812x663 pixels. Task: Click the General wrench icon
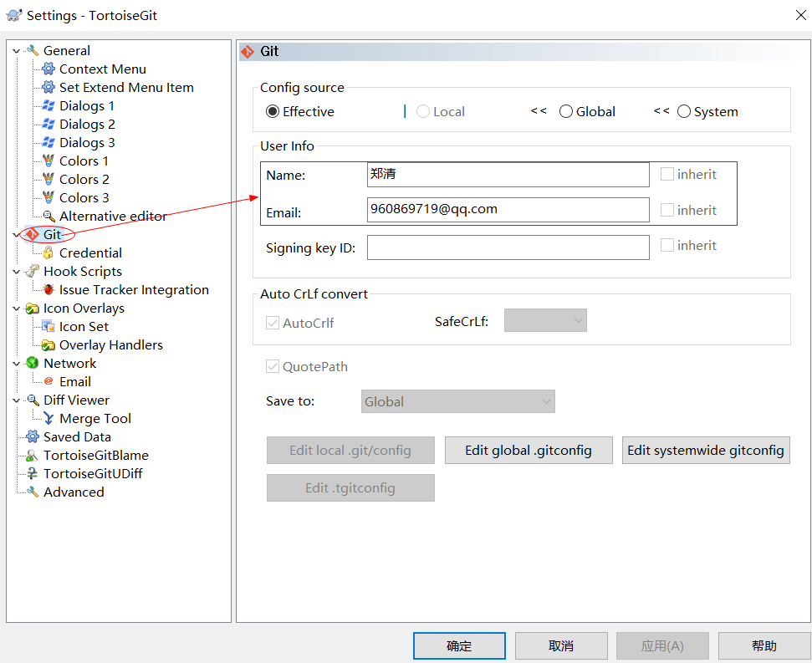33,51
